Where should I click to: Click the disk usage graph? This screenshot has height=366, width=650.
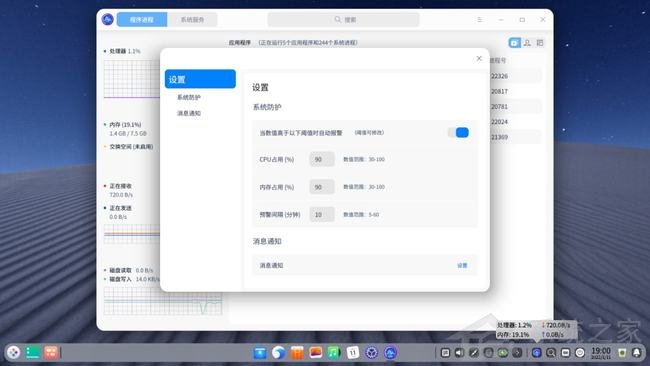click(x=163, y=301)
